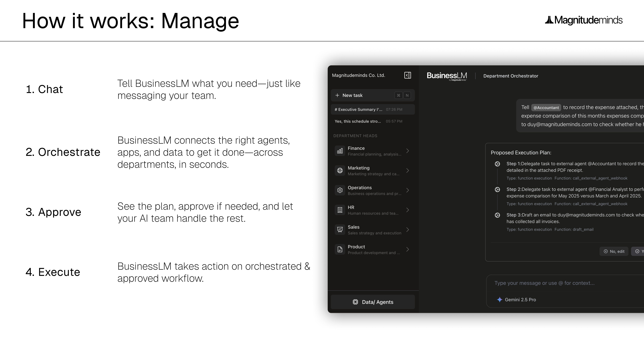Open the Executive Summary task entry
This screenshot has width=644, height=362.
[x=373, y=109]
